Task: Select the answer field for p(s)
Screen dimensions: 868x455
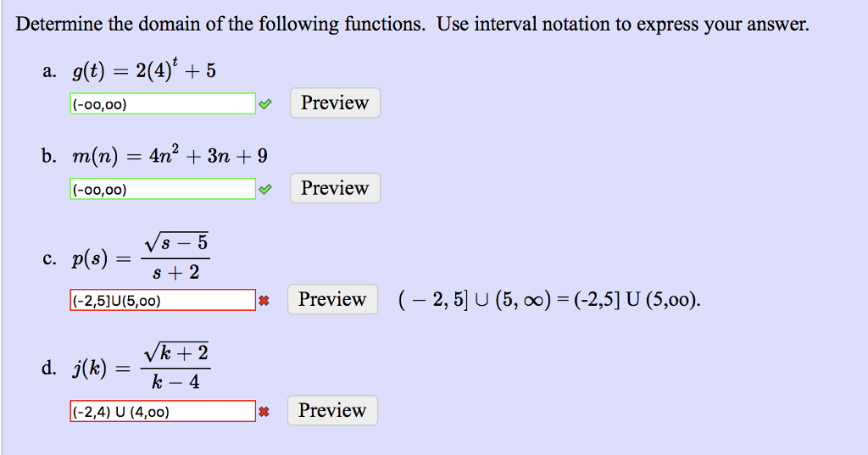Action: tap(163, 300)
